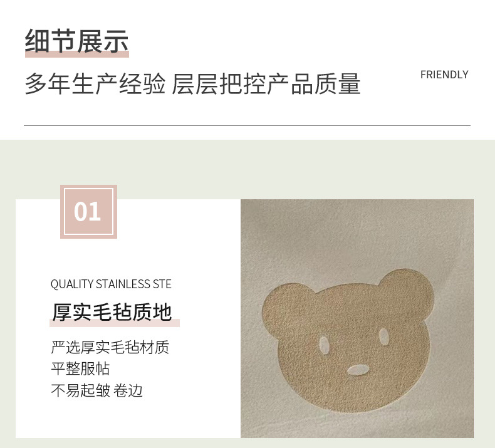Click the FRIENDLY label text

click(x=444, y=75)
